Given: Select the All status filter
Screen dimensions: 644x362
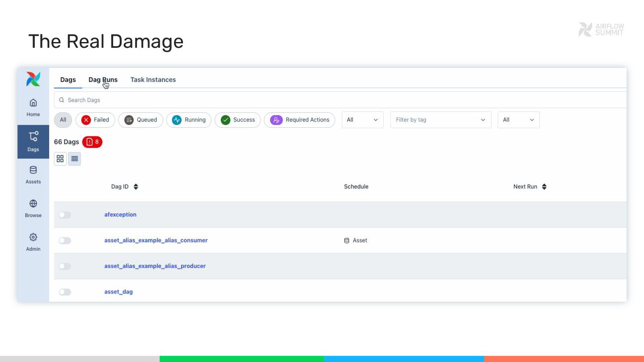Looking at the screenshot, I should tap(63, 120).
